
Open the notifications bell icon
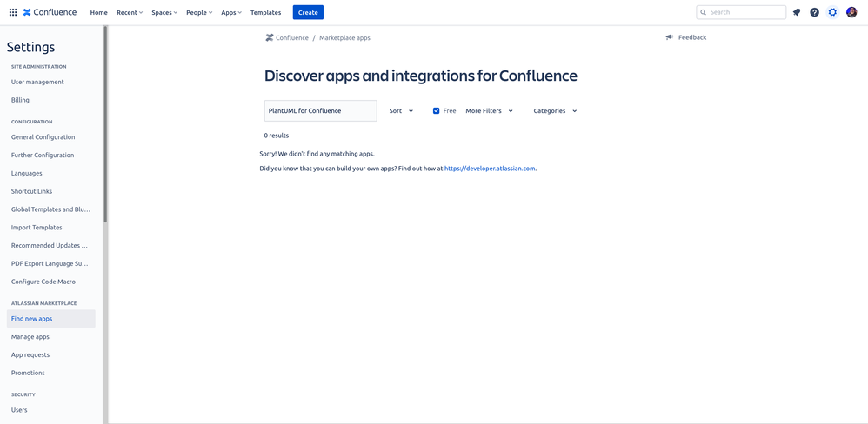click(797, 12)
